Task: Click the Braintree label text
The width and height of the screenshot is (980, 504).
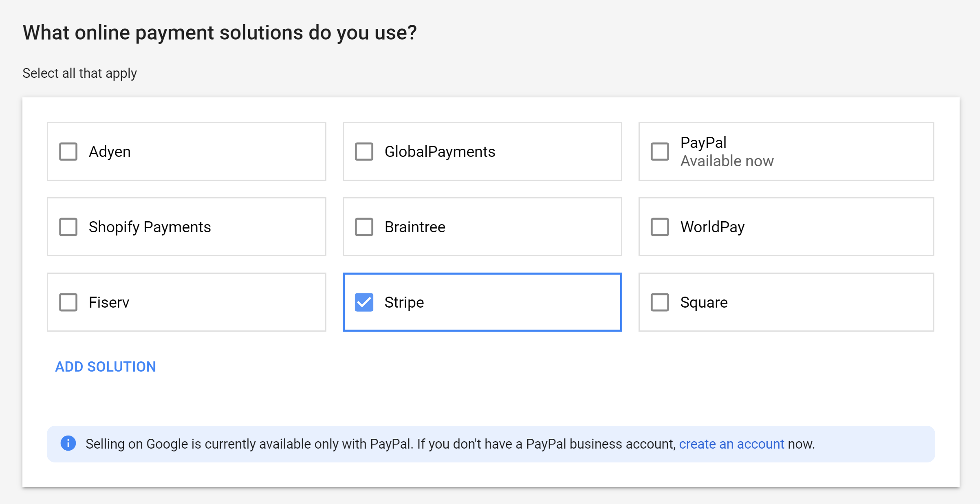Action: click(415, 227)
